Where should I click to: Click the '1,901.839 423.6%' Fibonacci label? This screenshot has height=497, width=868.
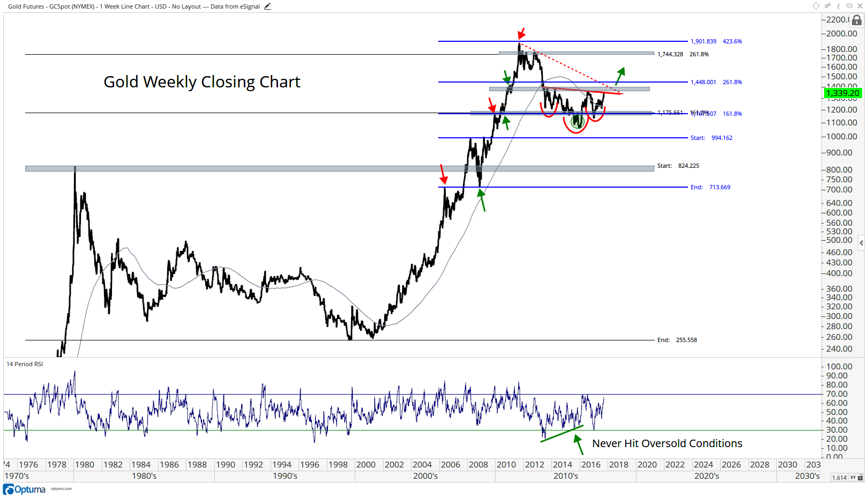(716, 41)
